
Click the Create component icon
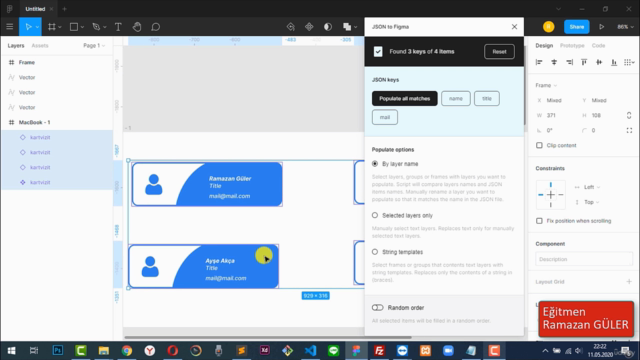[x=309, y=27]
